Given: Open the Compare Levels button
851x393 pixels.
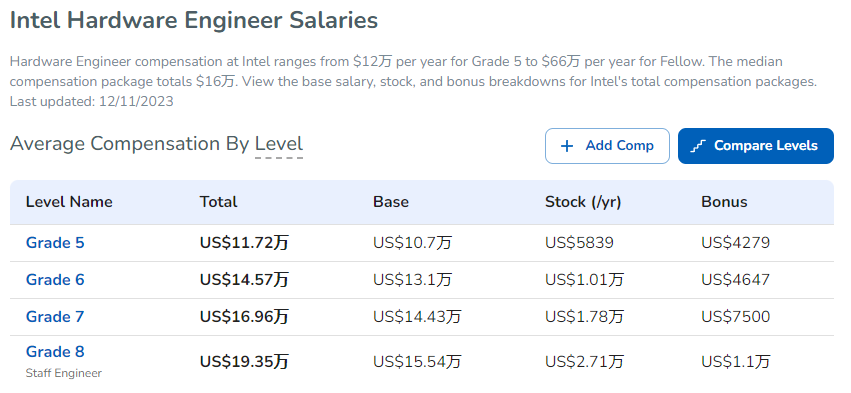Looking at the screenshot, I should [x=755, y=146].
